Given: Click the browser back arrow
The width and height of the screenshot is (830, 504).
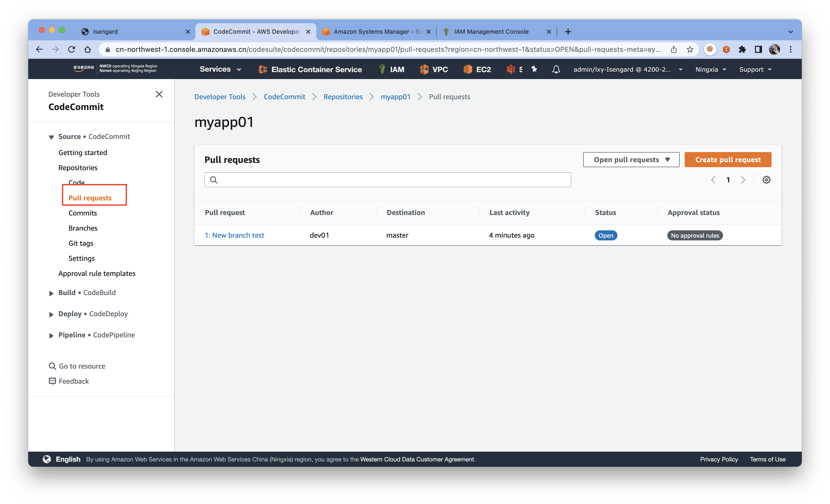Looking at the screenshot, I should (40, 50).
